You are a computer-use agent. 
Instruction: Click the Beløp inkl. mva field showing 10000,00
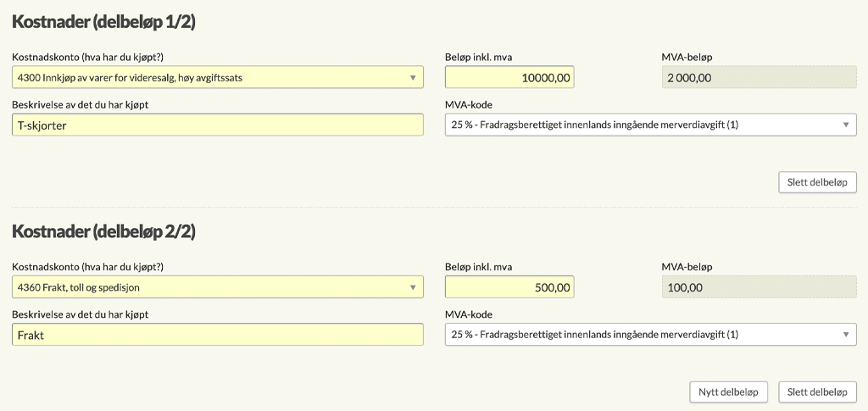(509, 77)
